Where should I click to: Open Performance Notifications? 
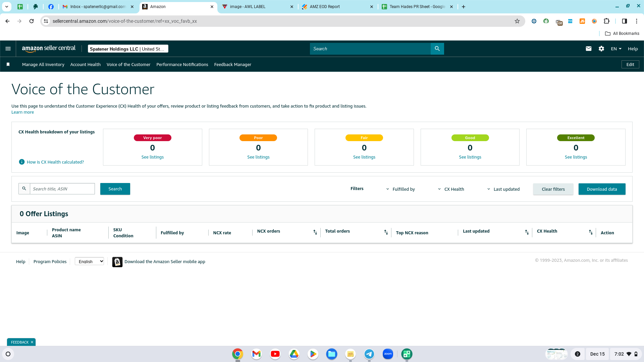tap(182, 64)
